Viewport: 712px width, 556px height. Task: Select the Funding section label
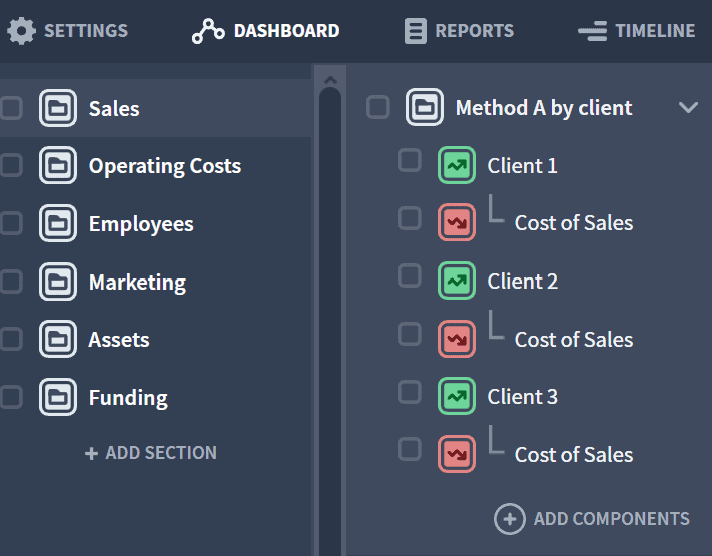coord(128,398)
